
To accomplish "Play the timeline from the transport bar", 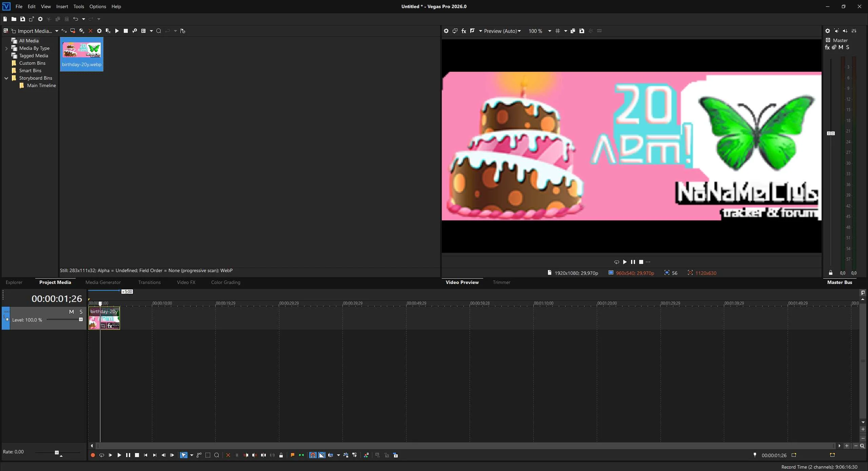I will point(119,455).
